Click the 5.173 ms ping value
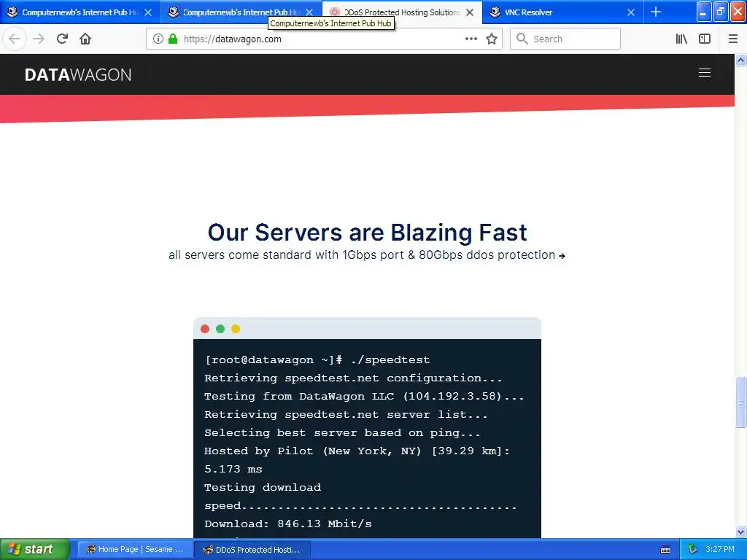This screenshot has height=560, width=747. (233, 469)
